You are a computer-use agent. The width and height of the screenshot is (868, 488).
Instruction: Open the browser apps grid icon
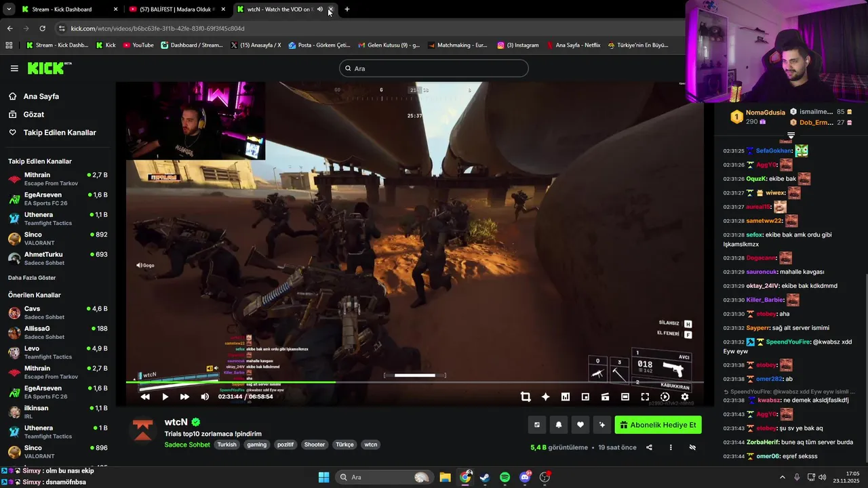point(9,45)
